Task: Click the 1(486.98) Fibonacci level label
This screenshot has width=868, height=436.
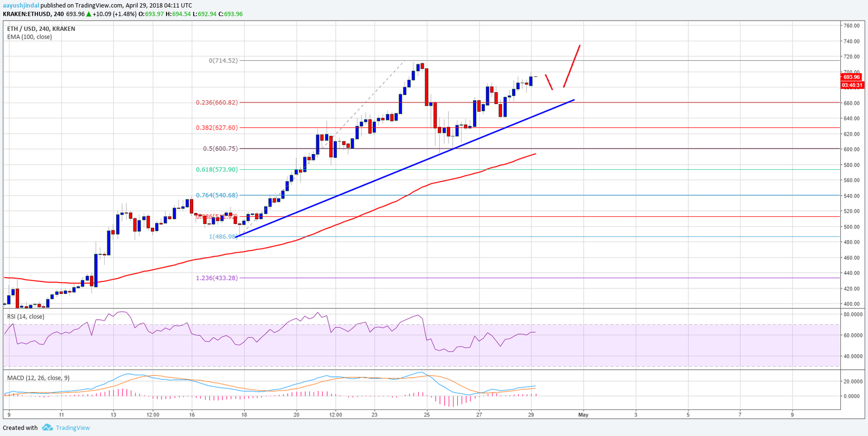Action: click(223, 236)
